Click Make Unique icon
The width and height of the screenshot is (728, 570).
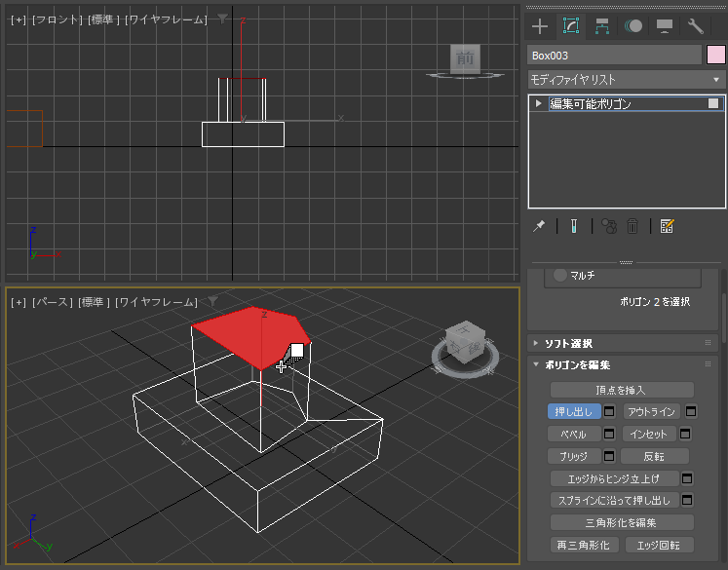click(x=609, y=226)
